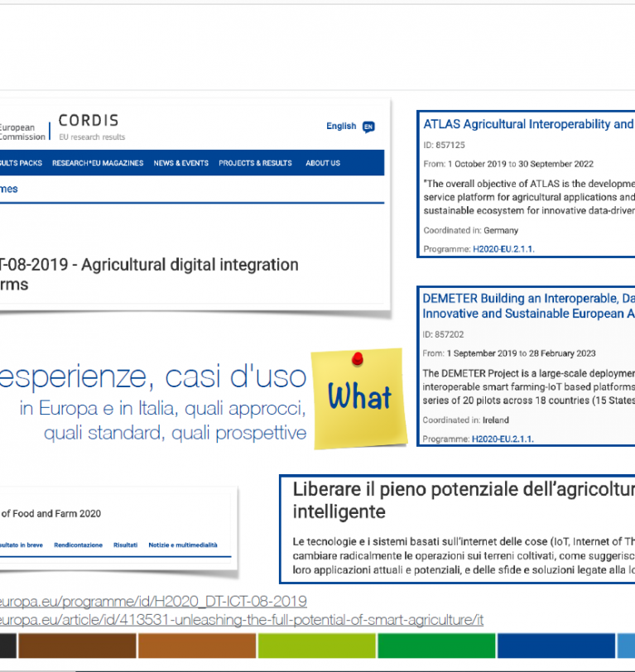This screenshot has height=672, width=635.
Task: Open the ATLAS Agricultural Interoperability project title
Action: pos(529,124)
